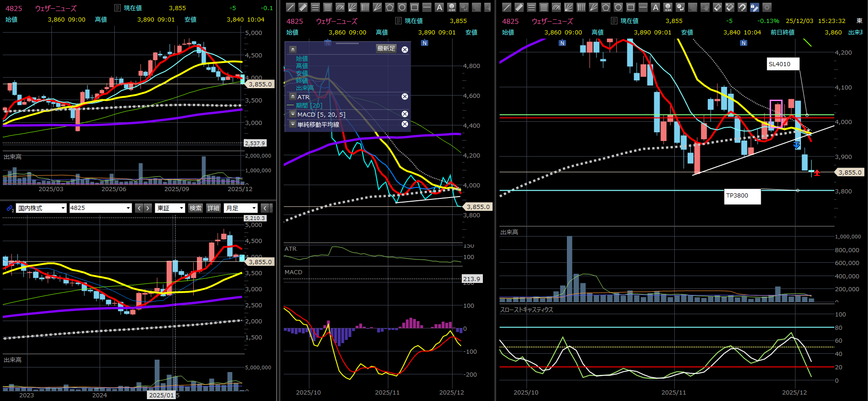Click the 検索 search button
Viewport: 868px width, 401px height.
click(x=196, y=208)
